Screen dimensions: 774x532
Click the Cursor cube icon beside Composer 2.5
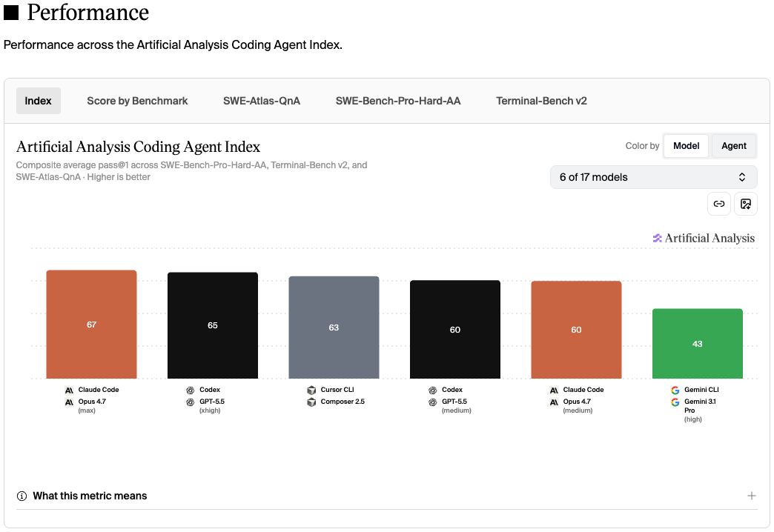pos(311,402)
